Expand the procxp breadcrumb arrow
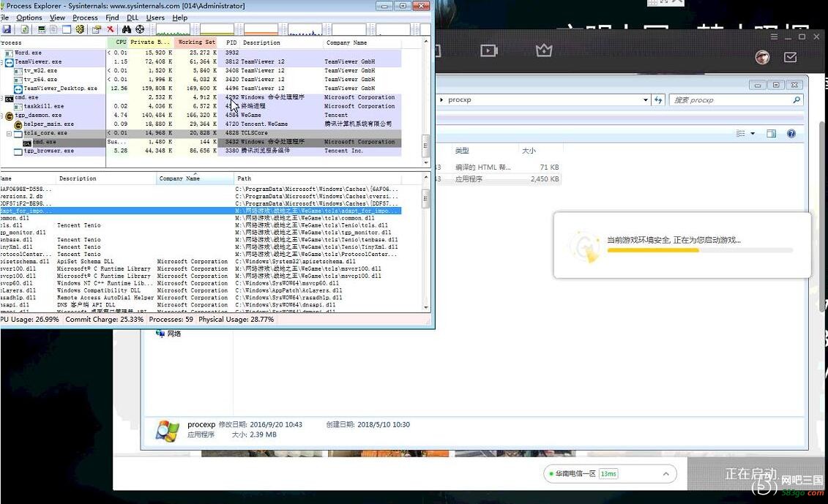Image resolution: width=828 pixels, height=504 pixels. [x=441, y=99]
